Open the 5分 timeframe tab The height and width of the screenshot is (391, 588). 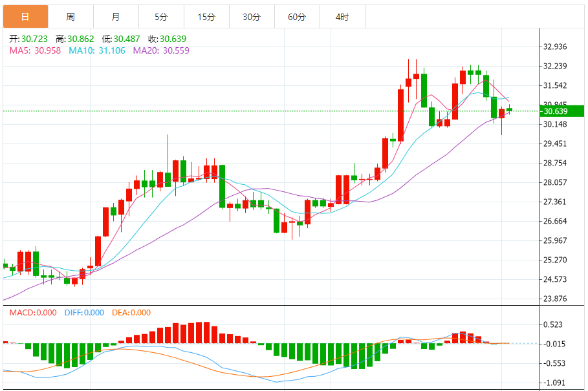click(161, 17)
